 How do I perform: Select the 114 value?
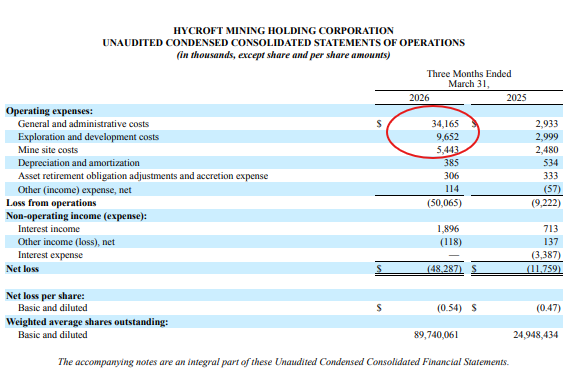click(x=451, y=189)
